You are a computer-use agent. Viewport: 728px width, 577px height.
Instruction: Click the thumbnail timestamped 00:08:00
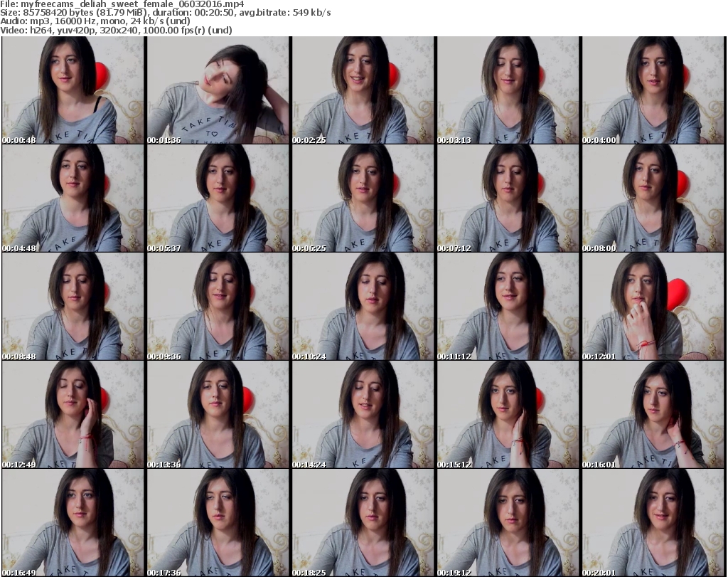pyautogui.click(x=653, y=198)
